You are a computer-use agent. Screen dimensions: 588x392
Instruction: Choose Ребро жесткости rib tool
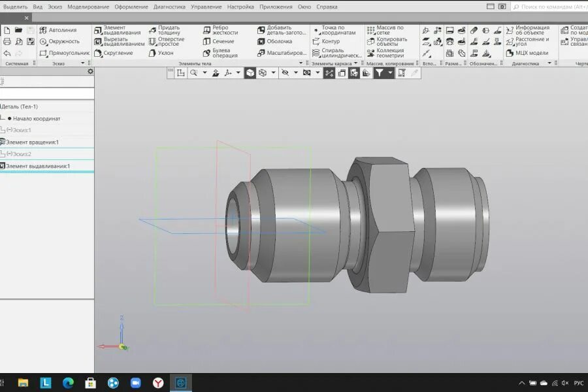[x=221, y=30]
